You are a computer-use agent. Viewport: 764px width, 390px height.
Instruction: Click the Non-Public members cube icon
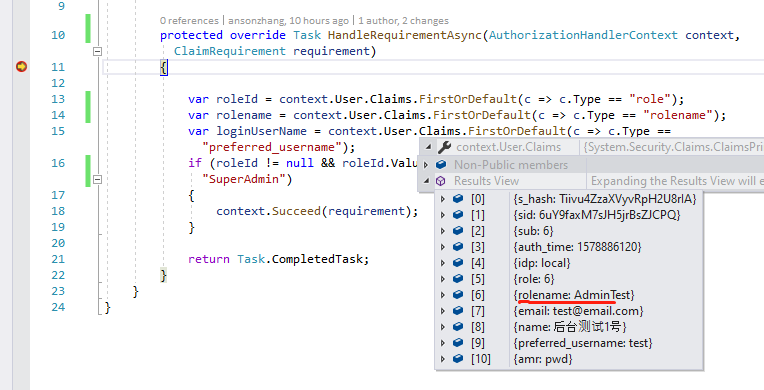(441, 165)
